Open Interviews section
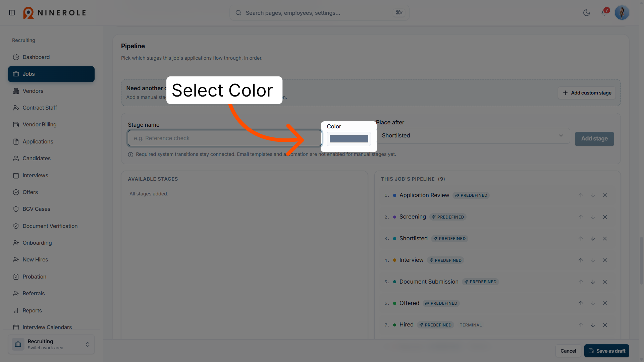 coord(51,175)
